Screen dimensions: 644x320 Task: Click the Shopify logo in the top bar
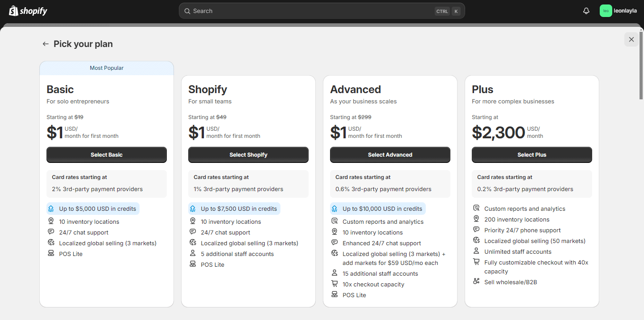point(28,10)
